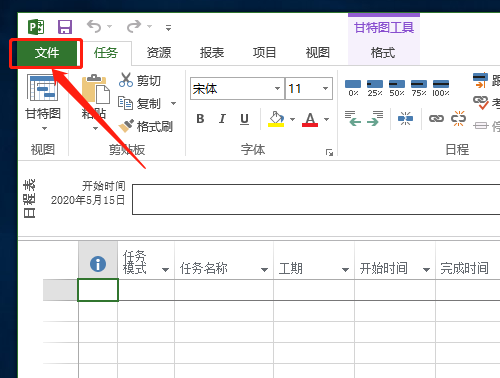Click the respect links icon
The image size is (500, 378).
click(x=481, y=102)
